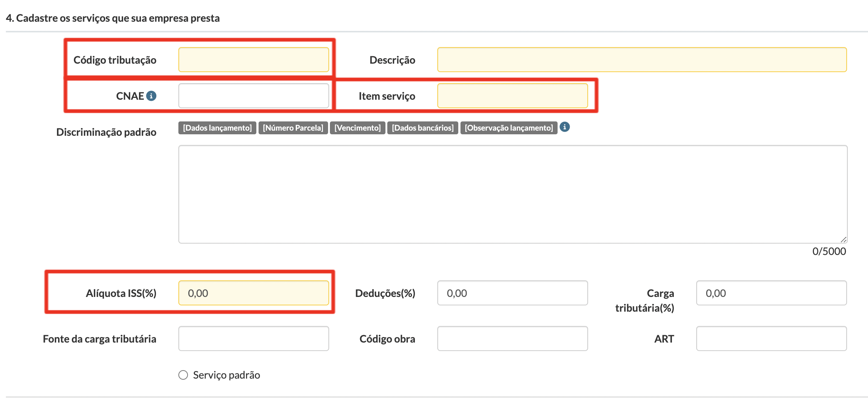
Task: Click the Carga tributária(%) field
Action: coord(771,293)
